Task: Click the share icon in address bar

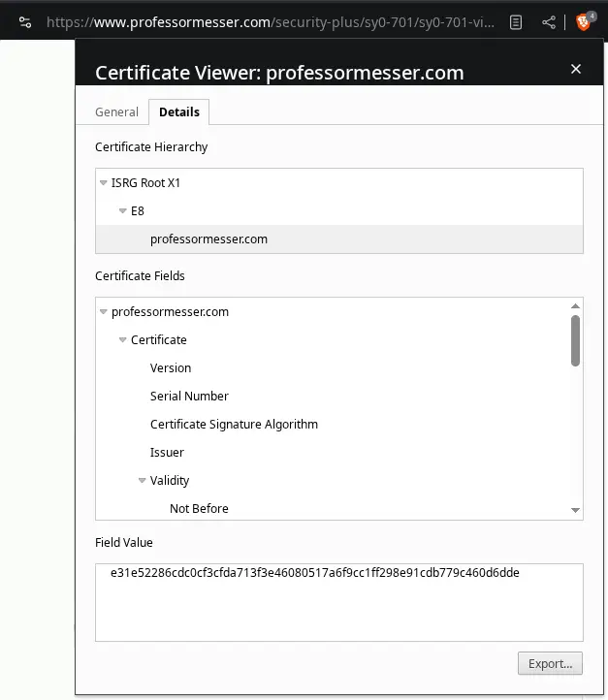Action: tap(549, 21)
